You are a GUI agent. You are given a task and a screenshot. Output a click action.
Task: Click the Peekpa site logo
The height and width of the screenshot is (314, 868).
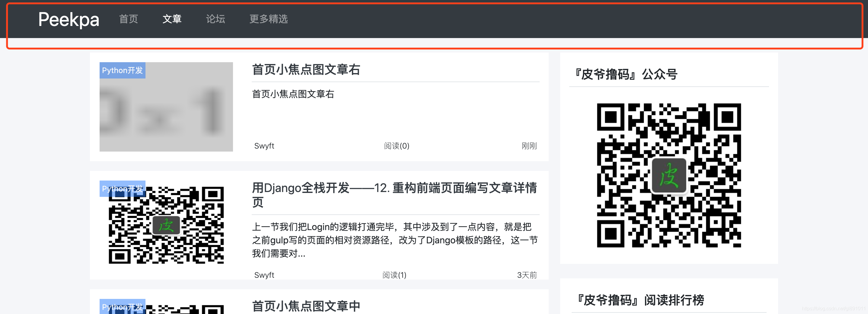tap(69, 19)
